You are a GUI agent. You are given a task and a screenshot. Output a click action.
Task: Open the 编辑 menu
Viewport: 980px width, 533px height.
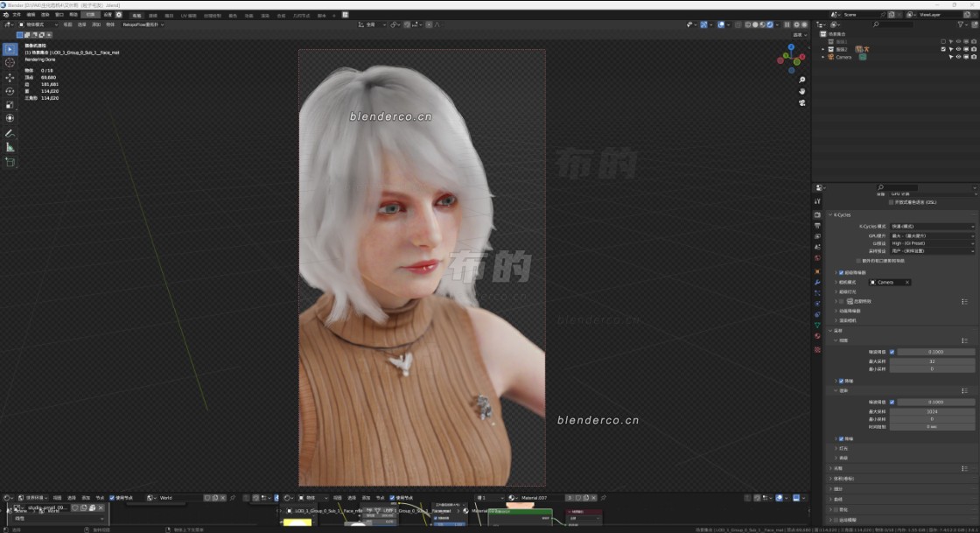tap(31, 15)
